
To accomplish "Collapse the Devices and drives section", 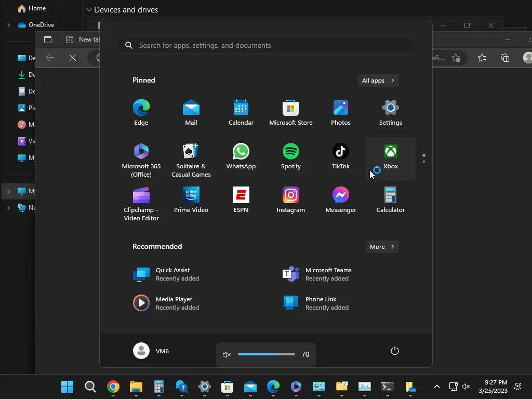I will [x=89, y=10].
